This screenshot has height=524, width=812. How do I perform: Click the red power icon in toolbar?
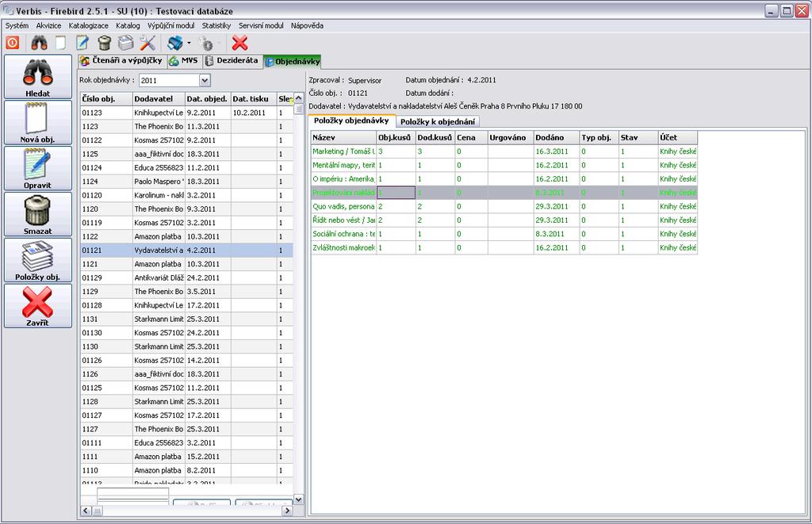pos(13,43)
